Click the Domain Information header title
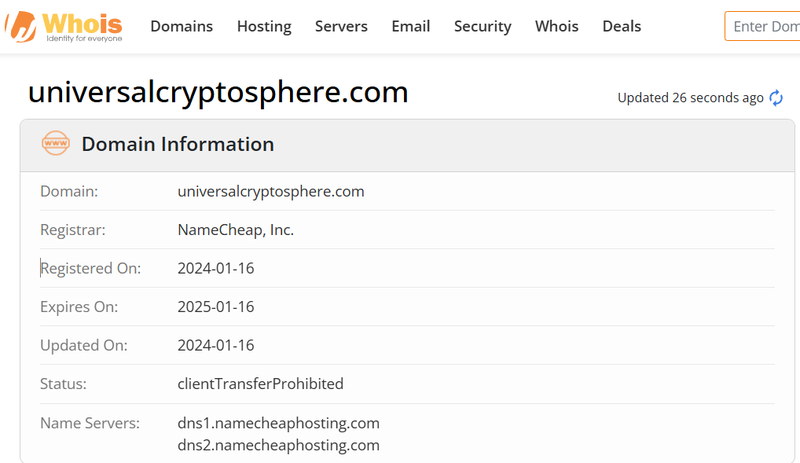This screenshot has height=463, width=800. tap(178, 144)
